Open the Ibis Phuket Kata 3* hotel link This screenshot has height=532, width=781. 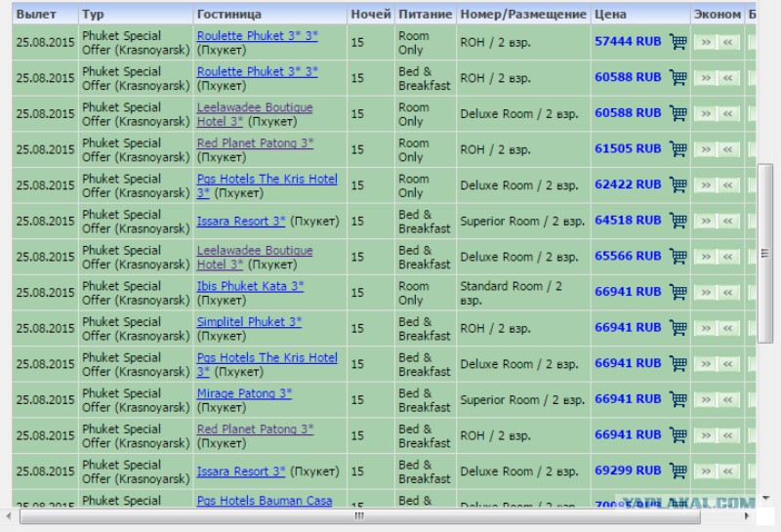250,286
